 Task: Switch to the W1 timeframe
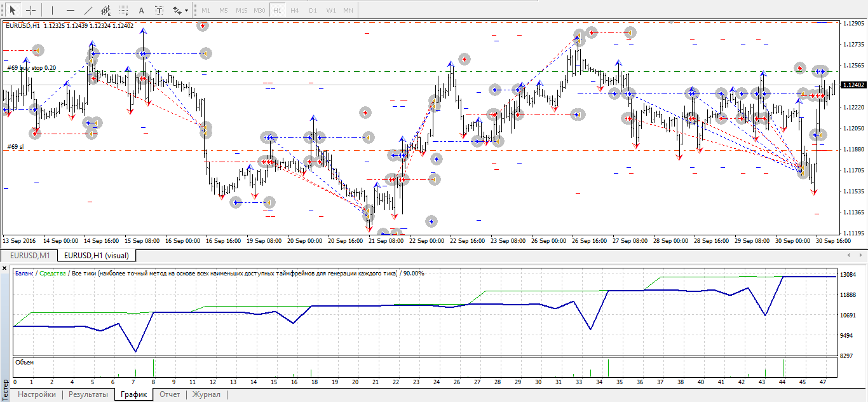point(331,11)
